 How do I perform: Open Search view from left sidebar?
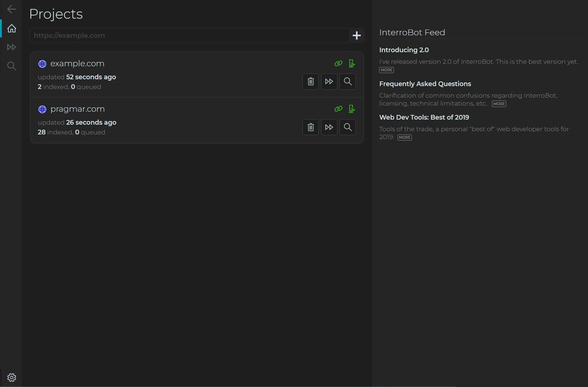pyautogui.click(x=12, y=66)
